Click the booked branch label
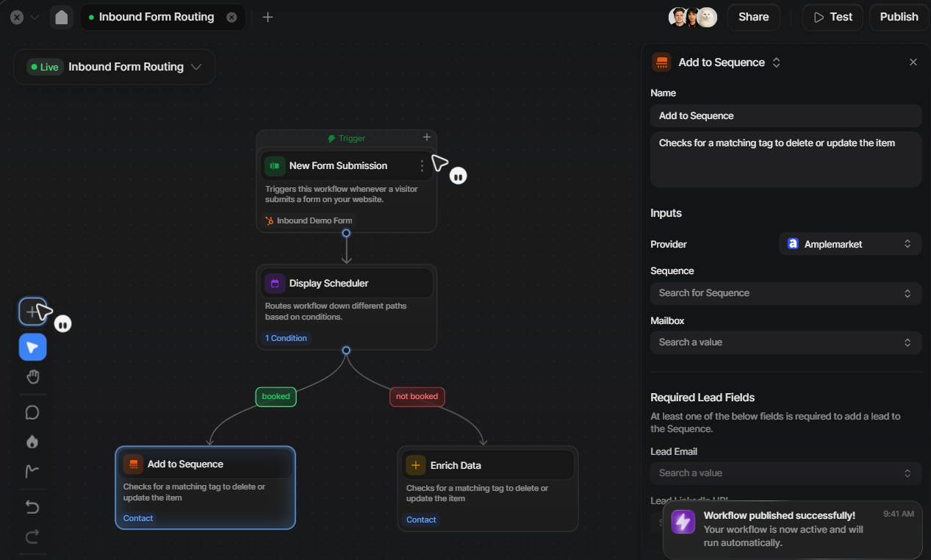 click(276, 397)
